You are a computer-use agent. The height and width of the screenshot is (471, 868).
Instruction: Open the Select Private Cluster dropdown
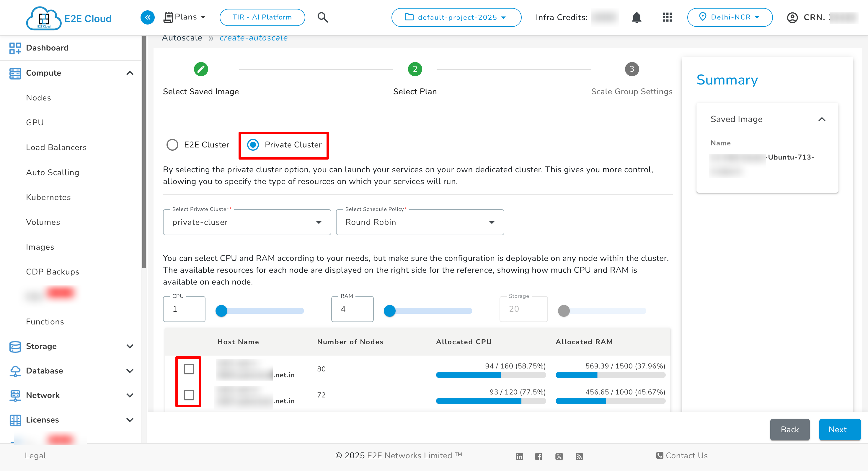[247, 222]
